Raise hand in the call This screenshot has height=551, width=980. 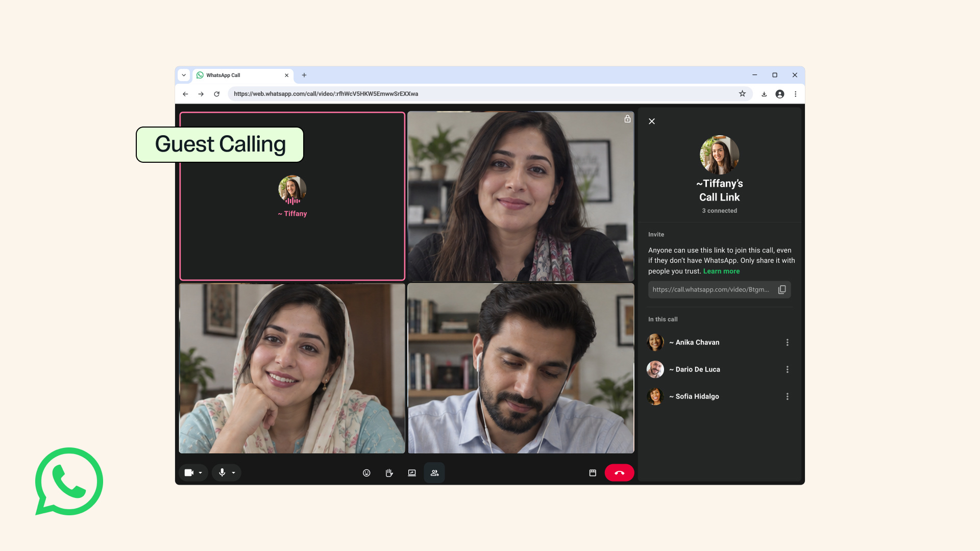389,473
